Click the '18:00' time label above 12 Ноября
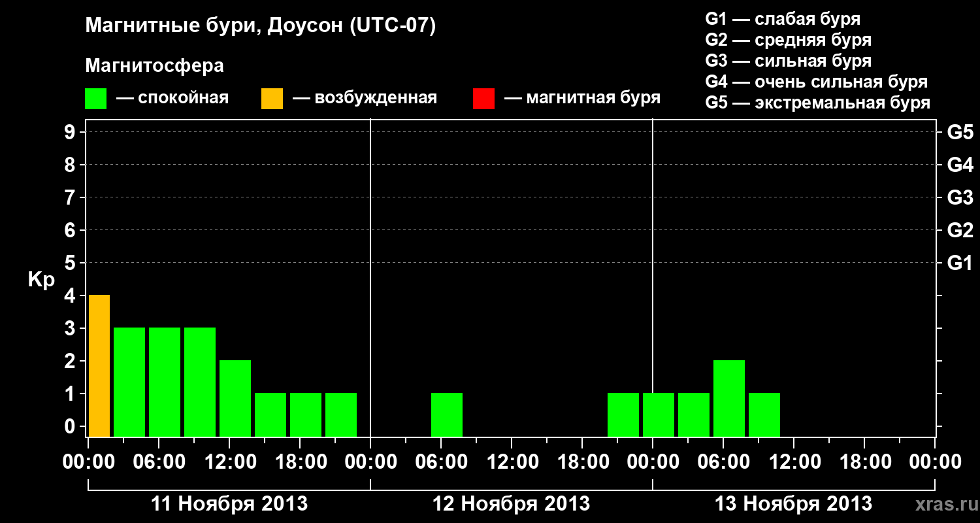 coord(582,462)
